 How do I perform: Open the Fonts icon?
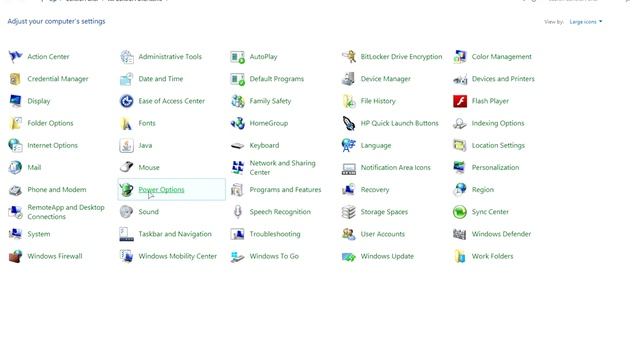coord(127,123)
